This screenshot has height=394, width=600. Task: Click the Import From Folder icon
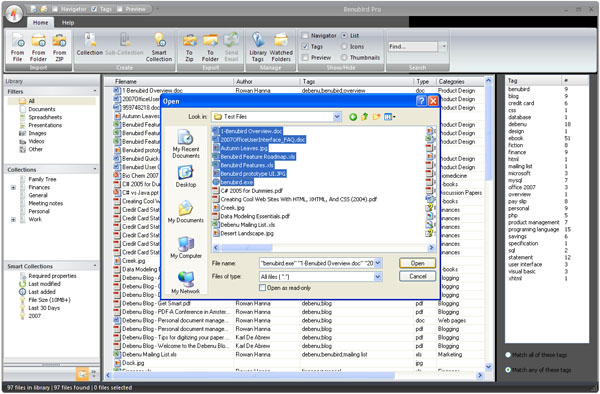[38, 47]
